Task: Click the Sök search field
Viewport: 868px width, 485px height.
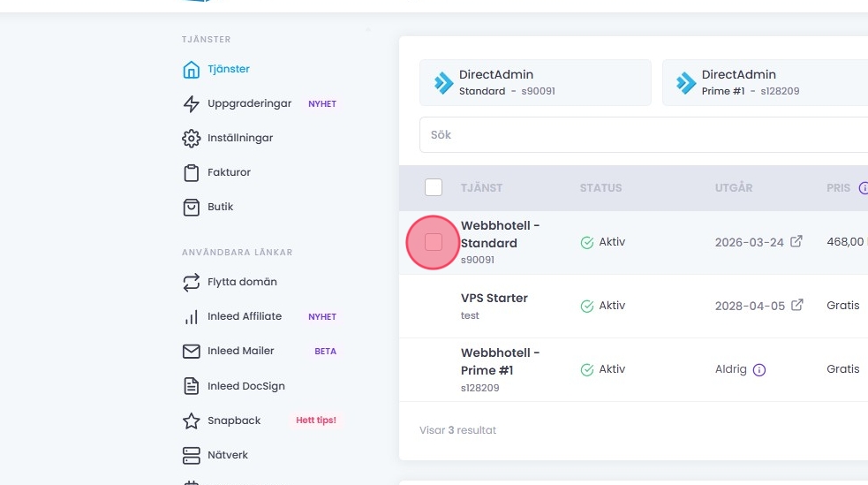Action: tap(643, 135)
